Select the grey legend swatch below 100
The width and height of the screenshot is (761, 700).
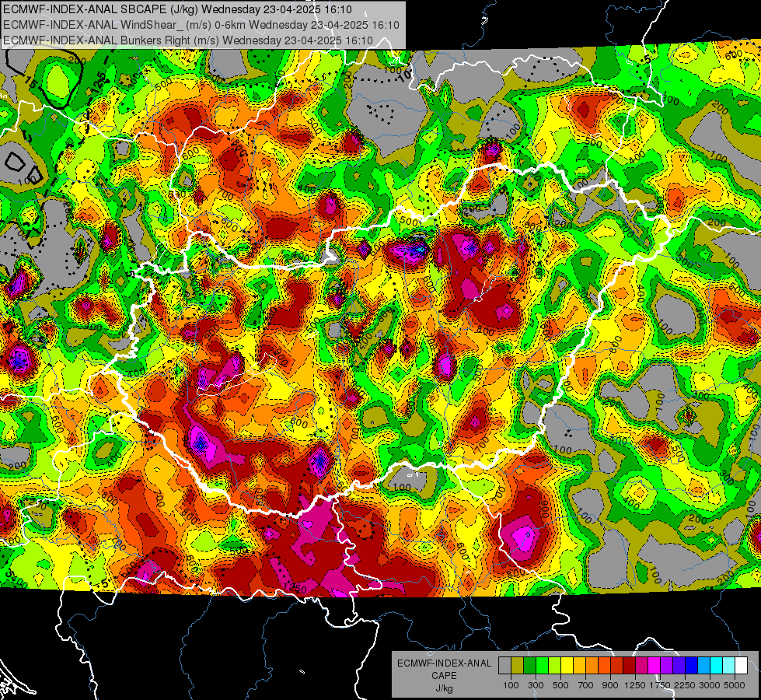click(x=504, y=666)
